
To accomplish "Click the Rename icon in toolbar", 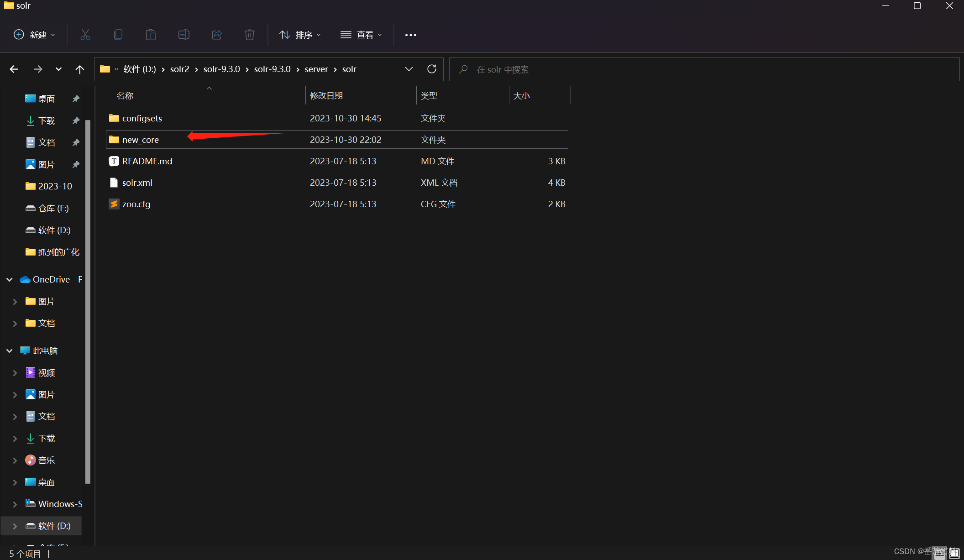I will click(184, 35).
